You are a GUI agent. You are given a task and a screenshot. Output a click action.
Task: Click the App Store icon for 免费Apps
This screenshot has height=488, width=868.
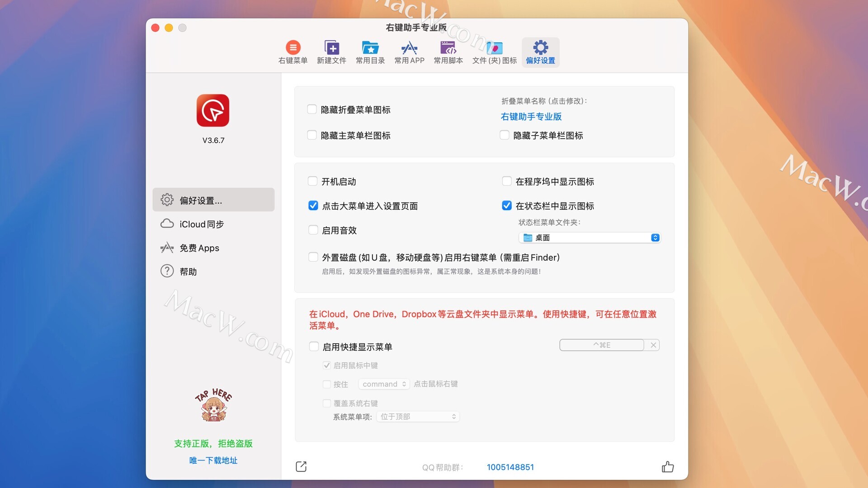click(167, 248)
